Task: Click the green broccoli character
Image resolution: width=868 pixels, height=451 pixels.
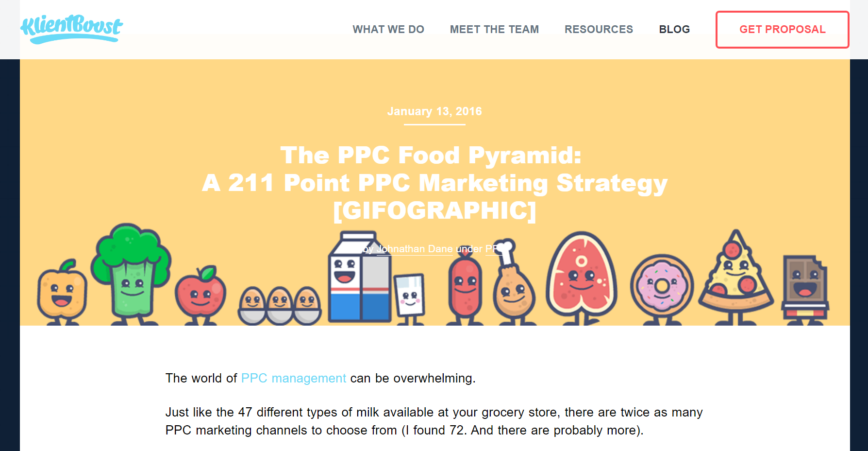Action: (x=131, y=275)
